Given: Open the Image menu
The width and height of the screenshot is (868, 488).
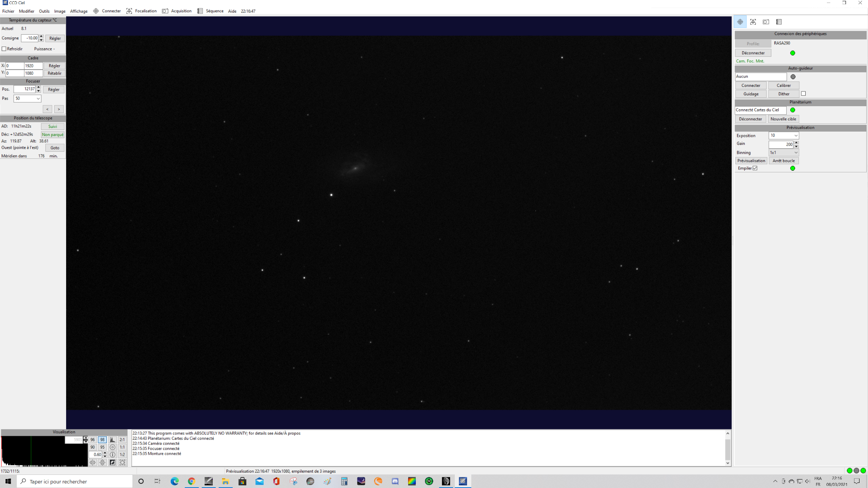Looking at the screenshot, I should pyautogui.click(x=60, y=11).
